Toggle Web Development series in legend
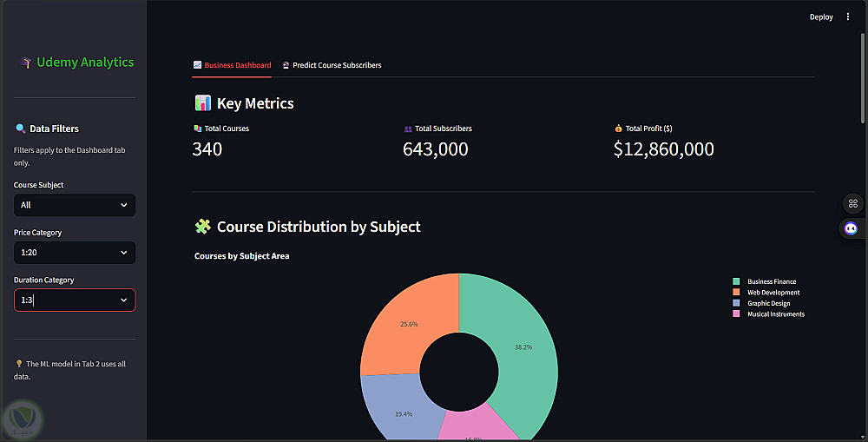This screenshot has height=442, width=868. [x=766, y=293]
